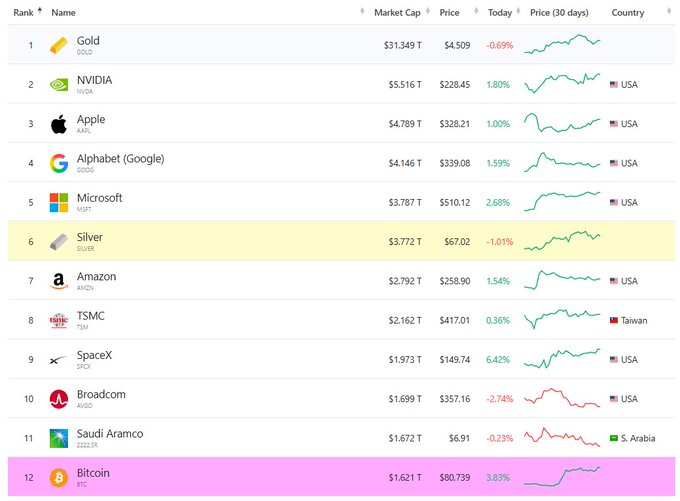This screenshot has width=680, height=501.
Task: Click the USA flag in Amazon row
Action: (614, 281)
